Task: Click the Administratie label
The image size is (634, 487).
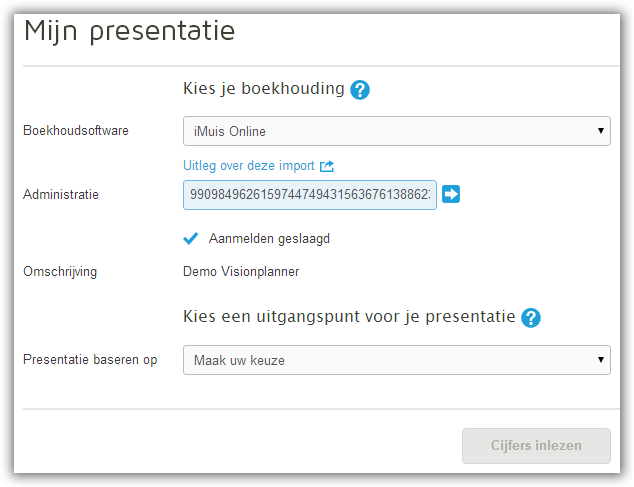Action: coord(61,195)
